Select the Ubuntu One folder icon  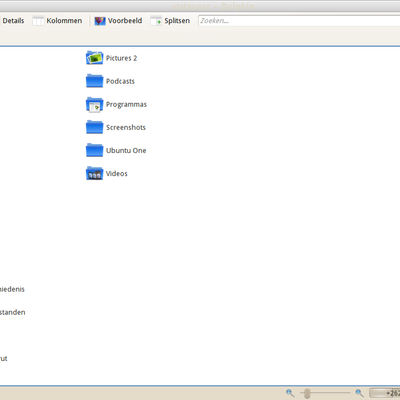[94, 150]
